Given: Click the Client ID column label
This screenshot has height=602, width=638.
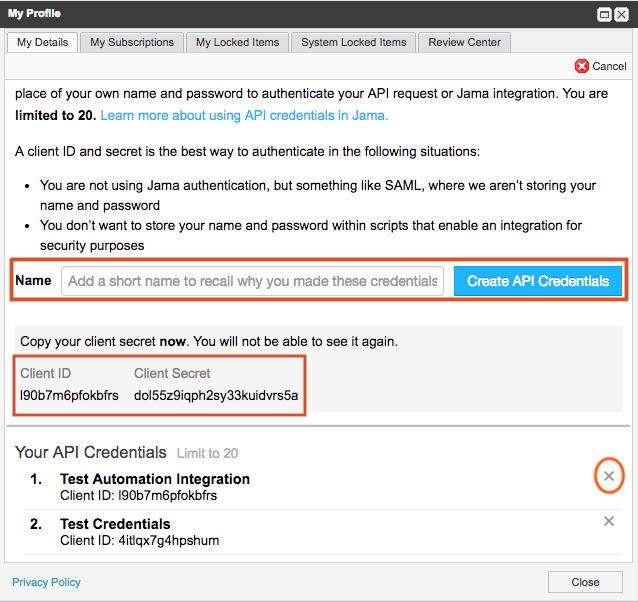Looking at the screenshot, I should 46,373.
